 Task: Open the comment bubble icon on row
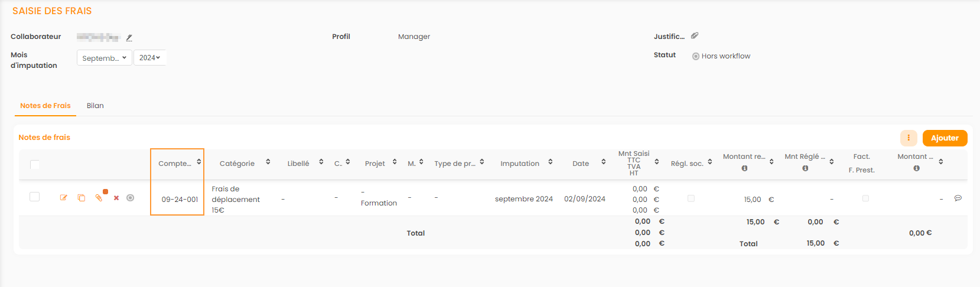point(958,198)
